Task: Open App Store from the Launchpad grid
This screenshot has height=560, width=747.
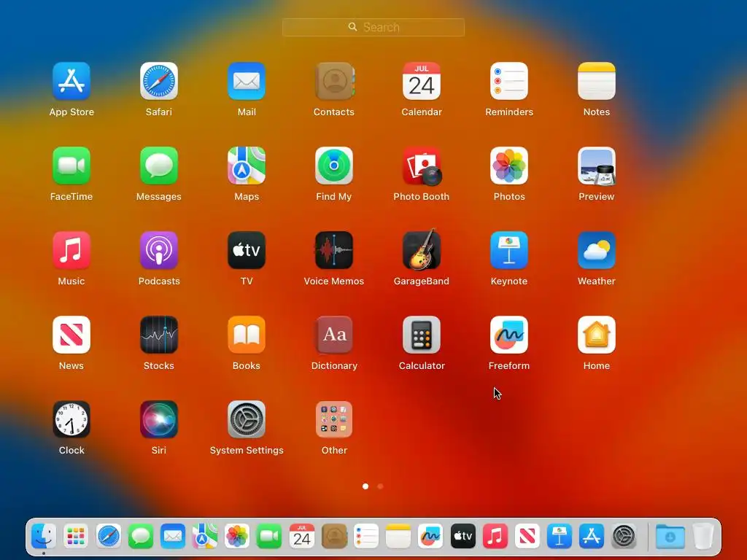Action: coord(71,81)
